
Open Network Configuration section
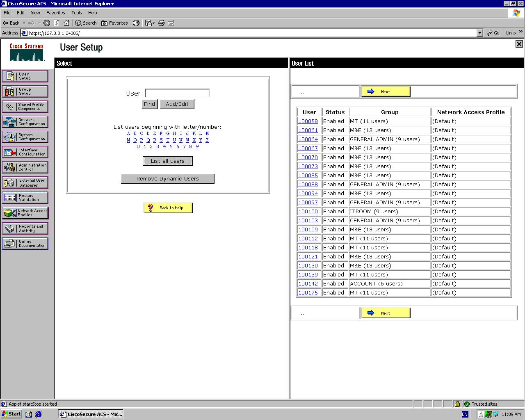[x=25, y=122]
